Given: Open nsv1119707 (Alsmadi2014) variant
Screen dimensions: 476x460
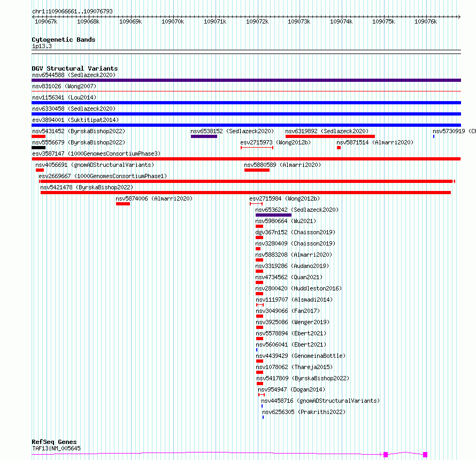Looking at the screenshot, I should click(294, 300).
